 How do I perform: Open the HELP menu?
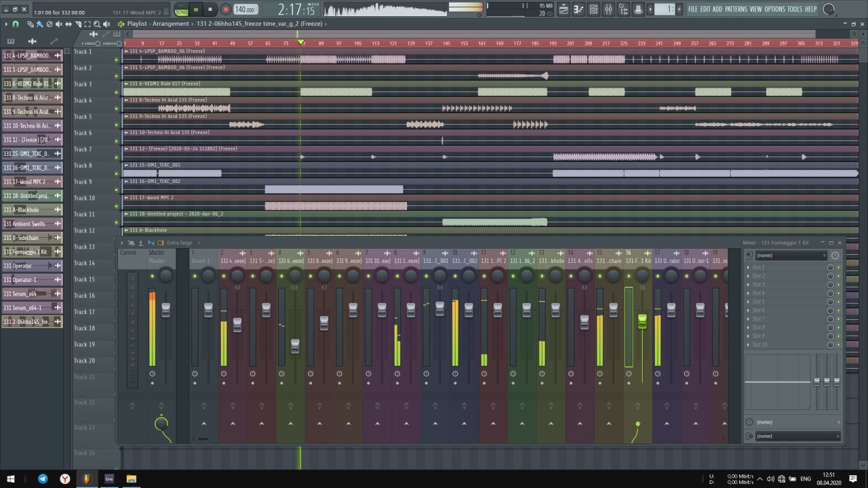click(x=811, y=9)
